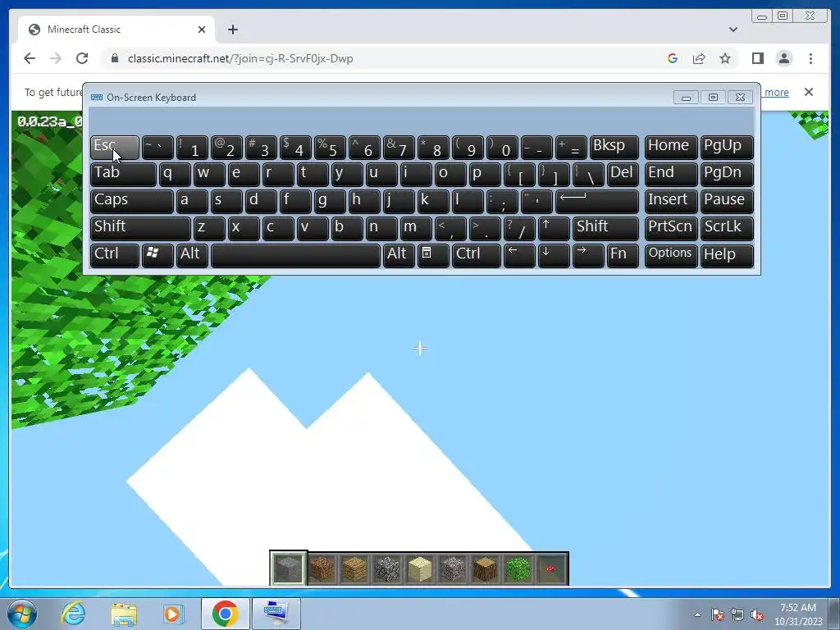The height and width of the screenshot is (630, 840).
Task: Toggle ScrLk key on keyboard
Action: pos(727,229)
